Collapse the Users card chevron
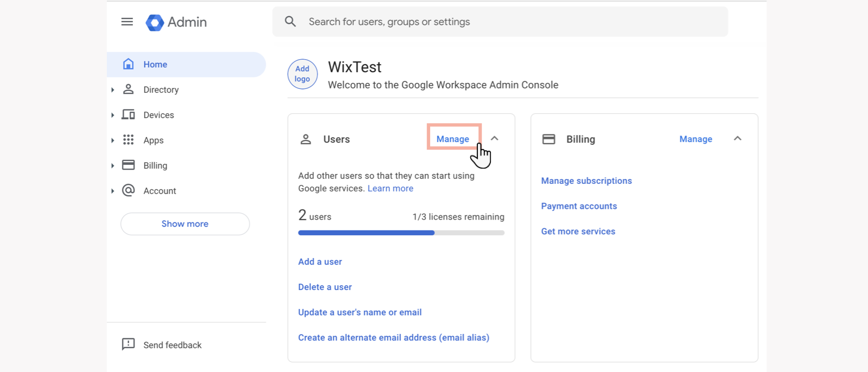Viewport: 868px width, 372px height. [494, 139]
